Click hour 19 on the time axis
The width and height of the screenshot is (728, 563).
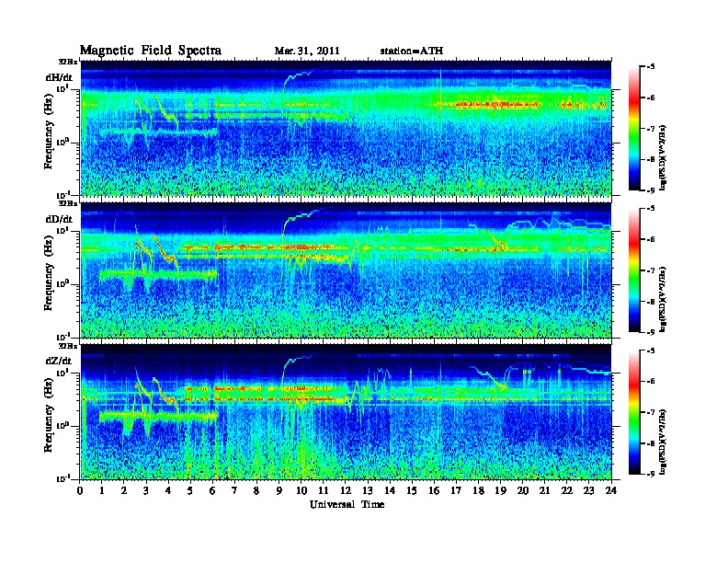[x=500, y=490]
